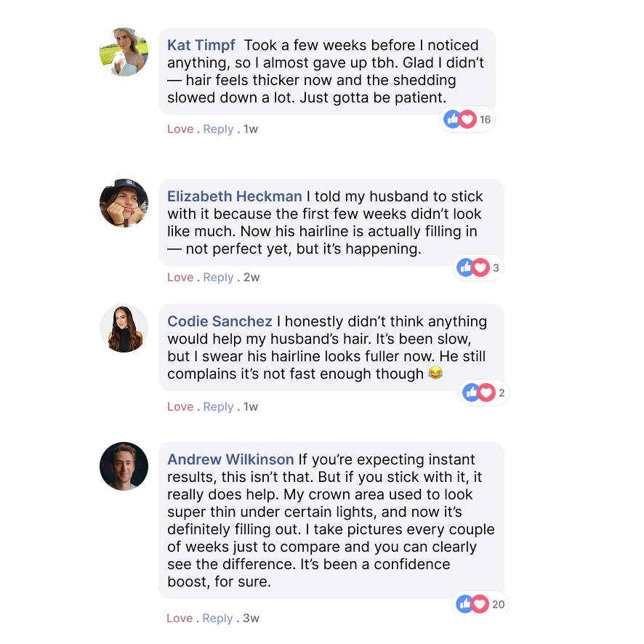The image size is (644, 644).
Task: Click the heart reaction on Andrew Wilkinson's comment
Action: click(480, 604)
